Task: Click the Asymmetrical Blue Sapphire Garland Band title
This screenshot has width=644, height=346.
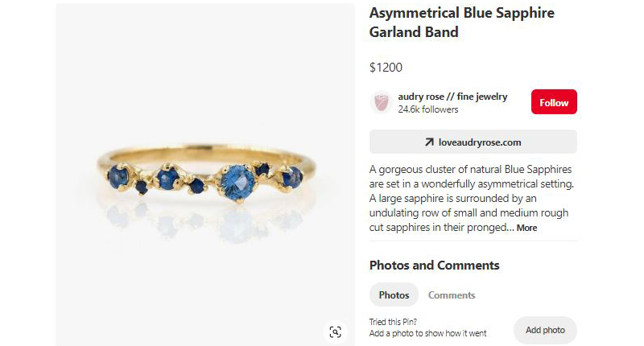Action: 461,23
